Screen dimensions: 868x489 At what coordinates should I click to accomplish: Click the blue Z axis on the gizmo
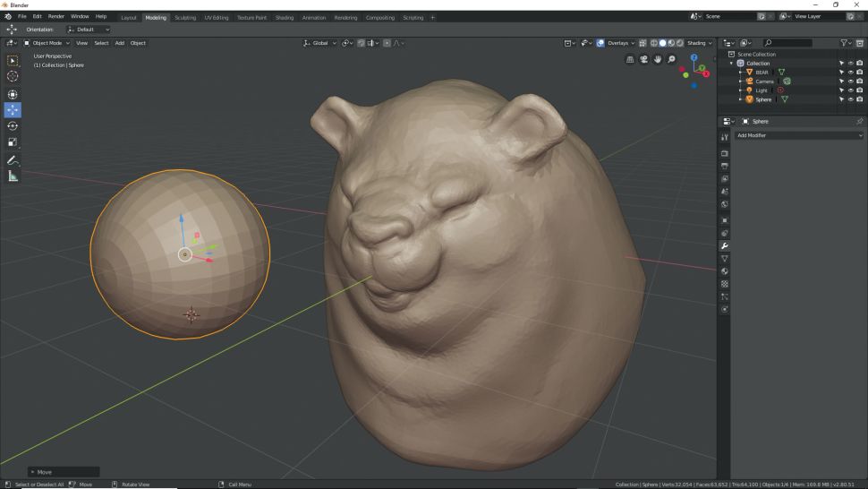[x=694, y=58]
